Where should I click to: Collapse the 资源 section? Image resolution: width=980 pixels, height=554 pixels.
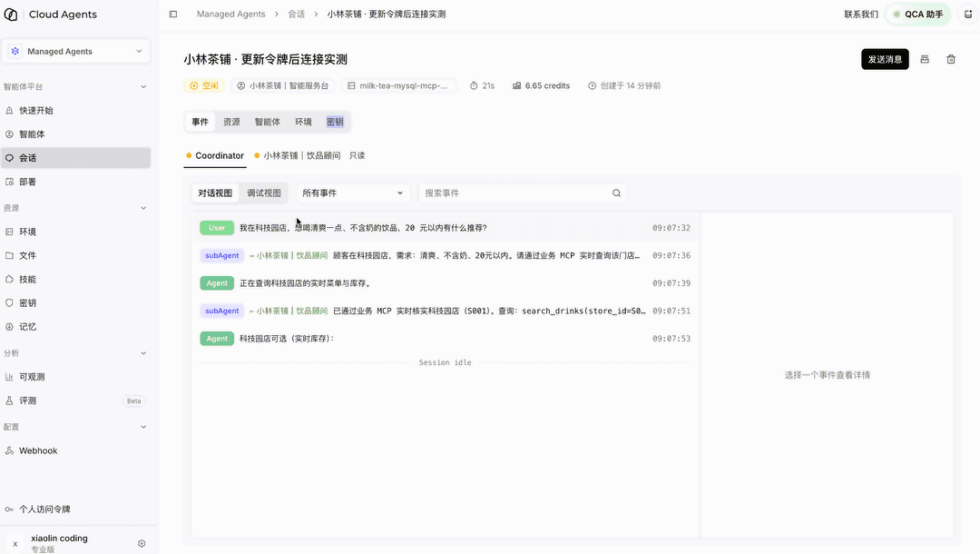pyautogui.click(x=143, y=208)
